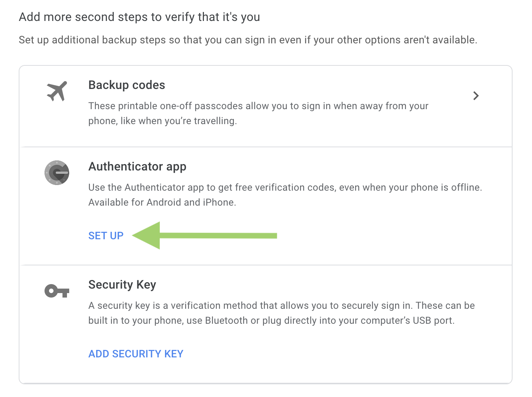Click the word 'codes' in Backup codes title
Screen dimensions: 532x397
pos(149,85)
